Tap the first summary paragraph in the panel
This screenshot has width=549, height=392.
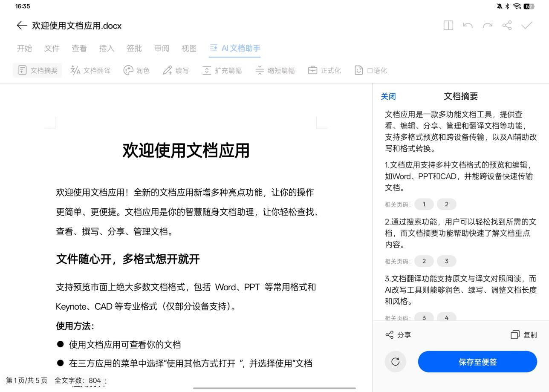click(461, 131)
